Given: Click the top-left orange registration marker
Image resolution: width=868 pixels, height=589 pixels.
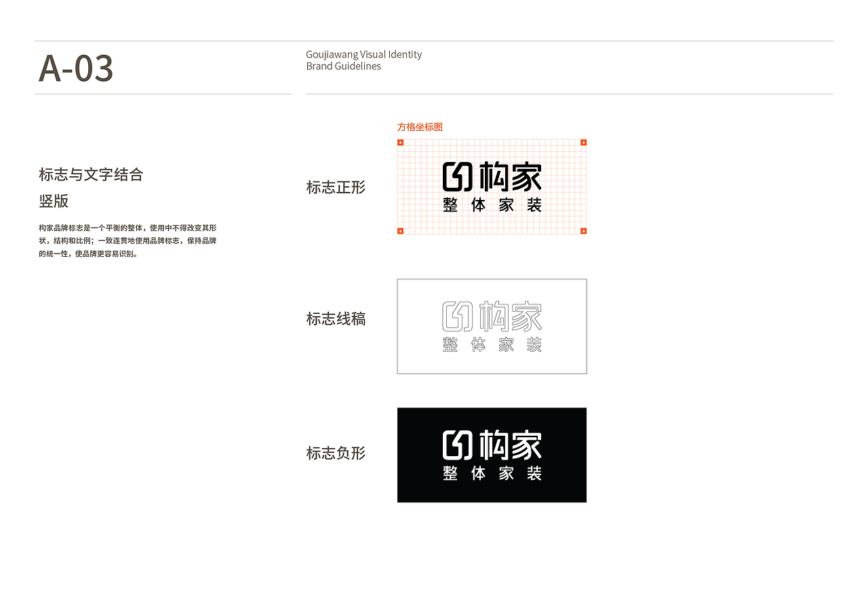Looking at the screenshot, I should tap(399, 142).
